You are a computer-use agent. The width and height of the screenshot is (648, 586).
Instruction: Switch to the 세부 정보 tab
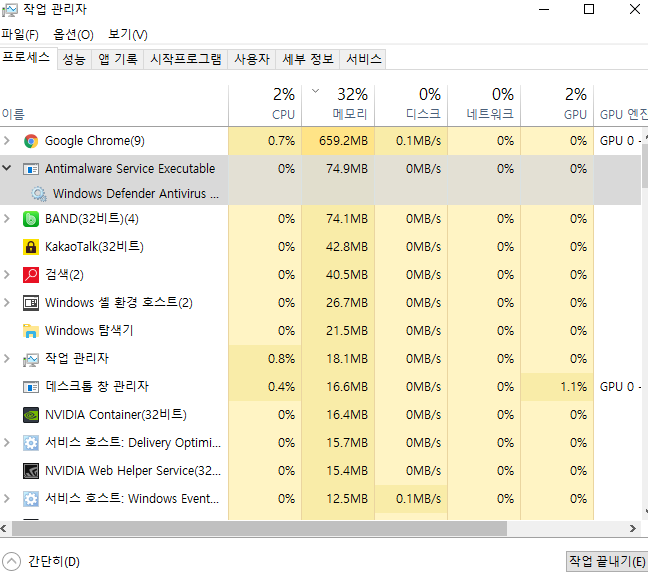[308, 60]
